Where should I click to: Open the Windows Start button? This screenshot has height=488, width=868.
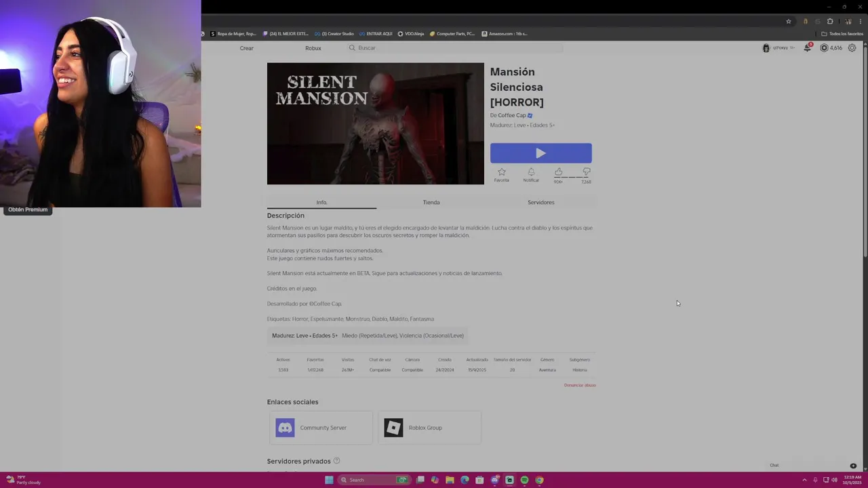pos(329,480)
